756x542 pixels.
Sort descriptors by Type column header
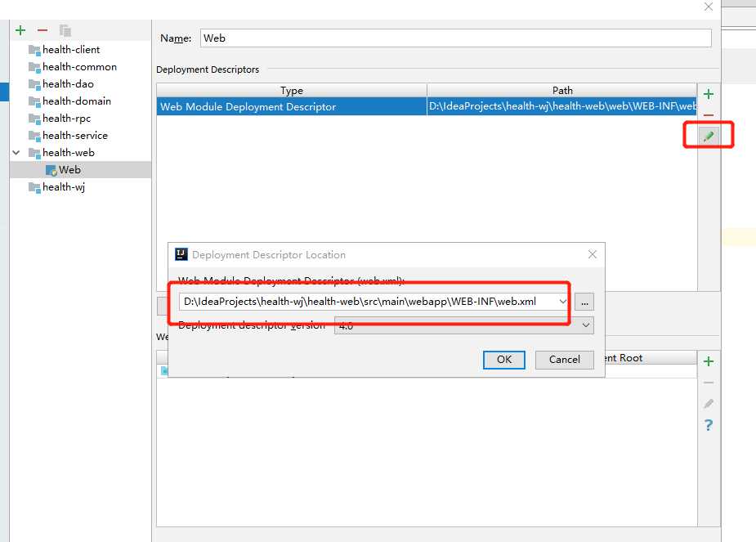[292, 90]
